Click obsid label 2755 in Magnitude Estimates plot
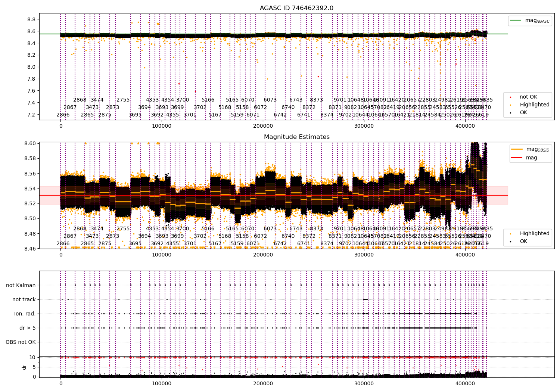The height and width of the screenshot is (392, 560). click(123, 228)
